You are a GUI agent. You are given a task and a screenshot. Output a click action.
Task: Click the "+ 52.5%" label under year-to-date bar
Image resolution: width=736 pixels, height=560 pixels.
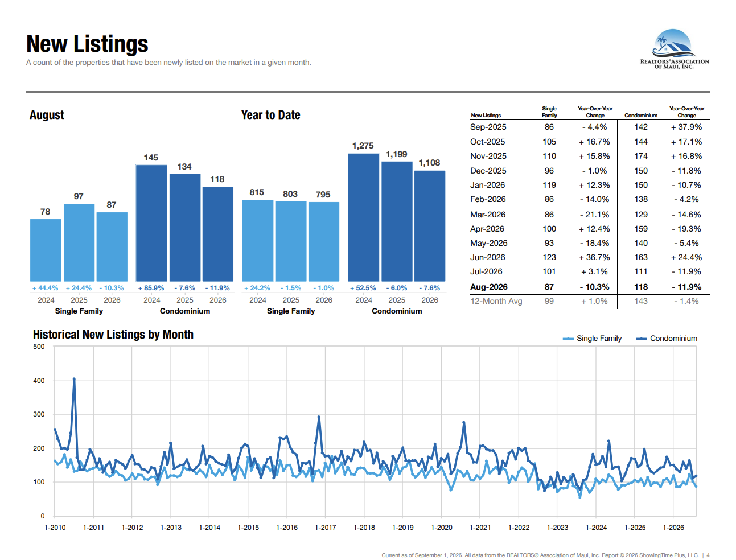[363, 288]
